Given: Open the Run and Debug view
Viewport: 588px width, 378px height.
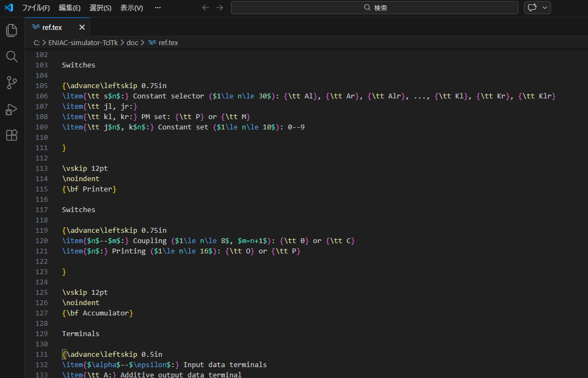Looking at the screenshot, I should point(12,109).
